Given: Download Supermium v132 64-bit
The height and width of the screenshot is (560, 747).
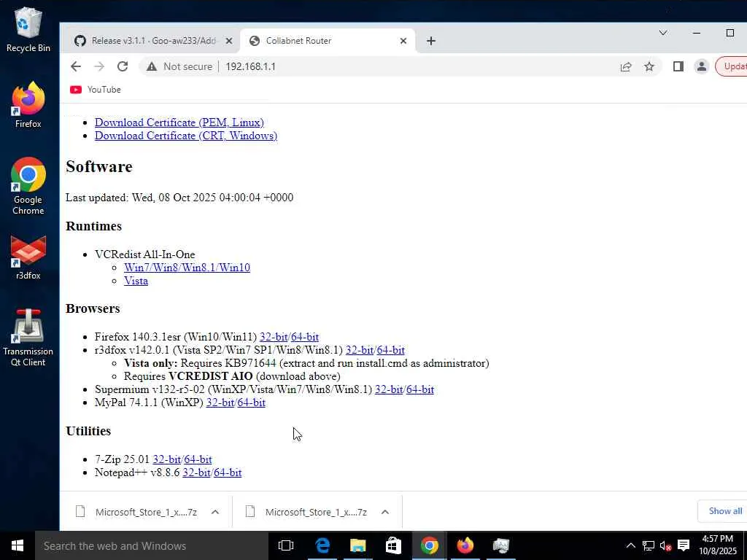Looking at the screenshot, I should (x=420, y=389).
